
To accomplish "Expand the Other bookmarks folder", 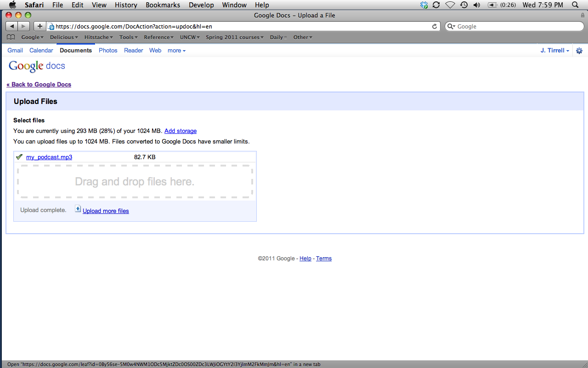I will (303, 37).
